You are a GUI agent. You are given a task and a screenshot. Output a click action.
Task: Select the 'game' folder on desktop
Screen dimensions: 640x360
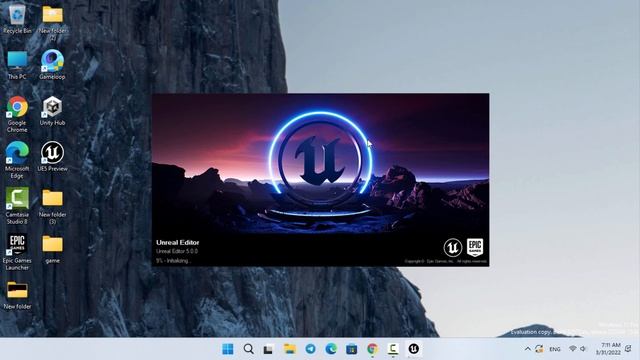click(x=53, y=249)
